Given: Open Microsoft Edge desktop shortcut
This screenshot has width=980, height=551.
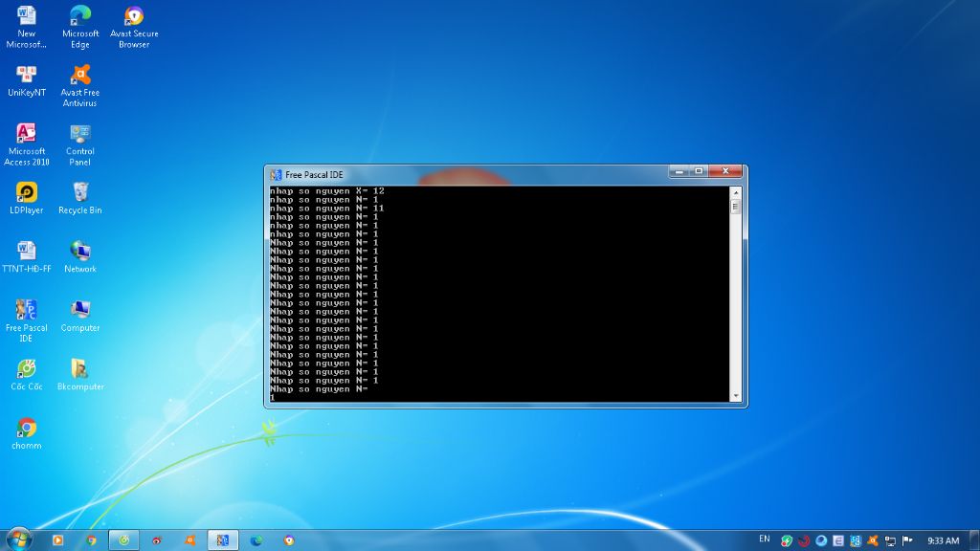Looking at the screenshot, I should pos(80,27).
